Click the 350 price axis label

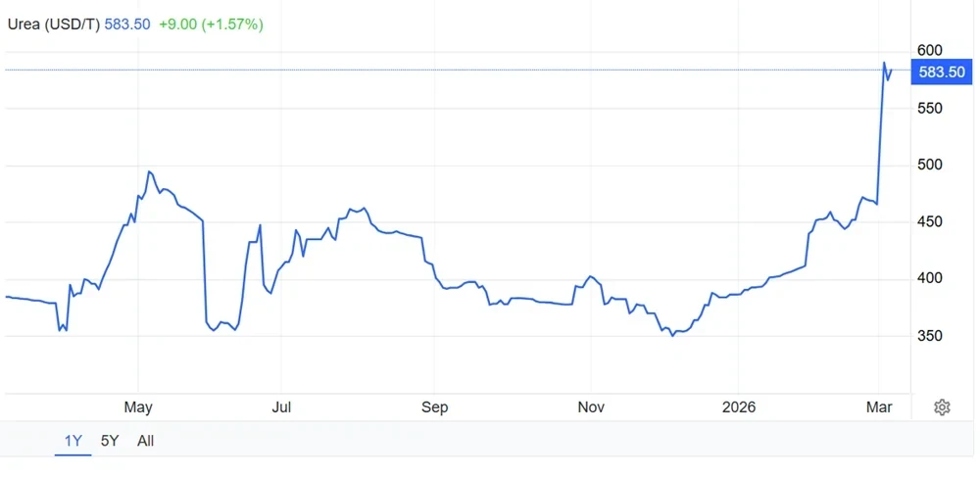tap(929, 336)
